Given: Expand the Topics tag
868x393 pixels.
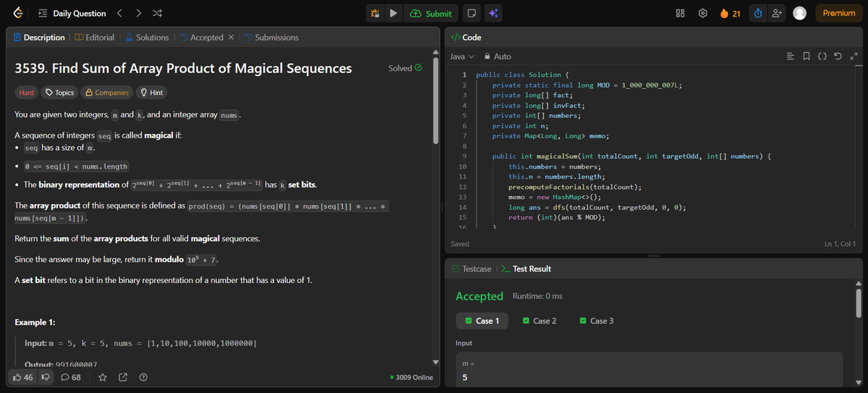Looking at the screenshot, I should (x=59, y=93).
